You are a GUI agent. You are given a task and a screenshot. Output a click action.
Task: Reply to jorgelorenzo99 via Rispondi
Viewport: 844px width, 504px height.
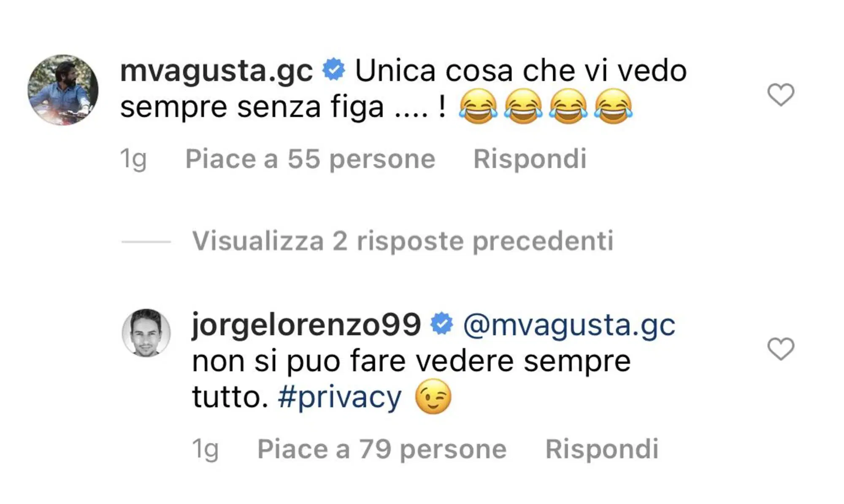[602, 449]
